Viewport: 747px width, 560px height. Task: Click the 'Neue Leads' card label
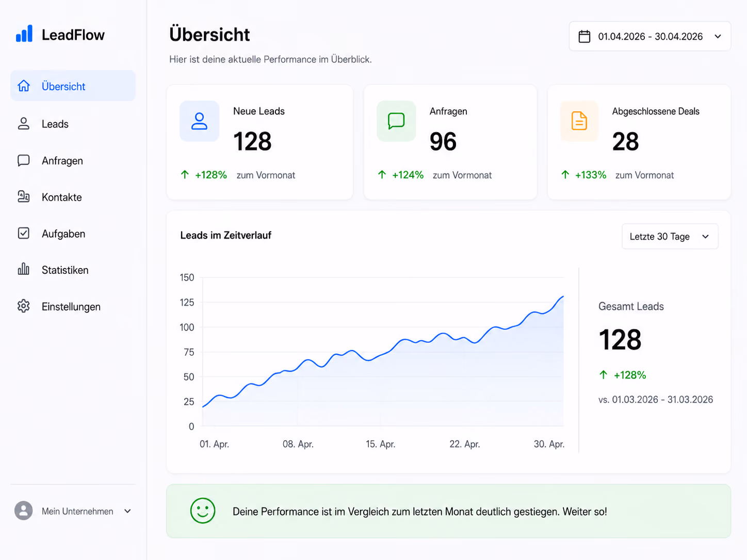pos(259,111)
